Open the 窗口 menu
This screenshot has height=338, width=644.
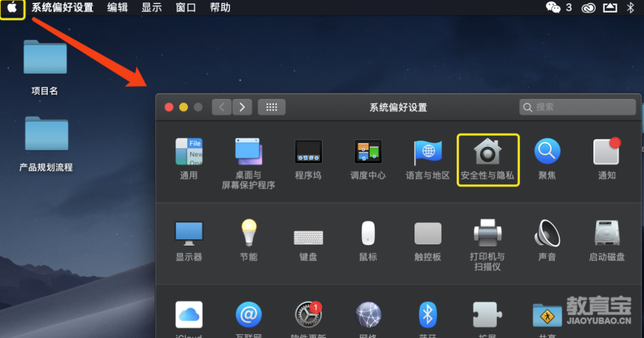pyautogui.click(x=185, y=7)
